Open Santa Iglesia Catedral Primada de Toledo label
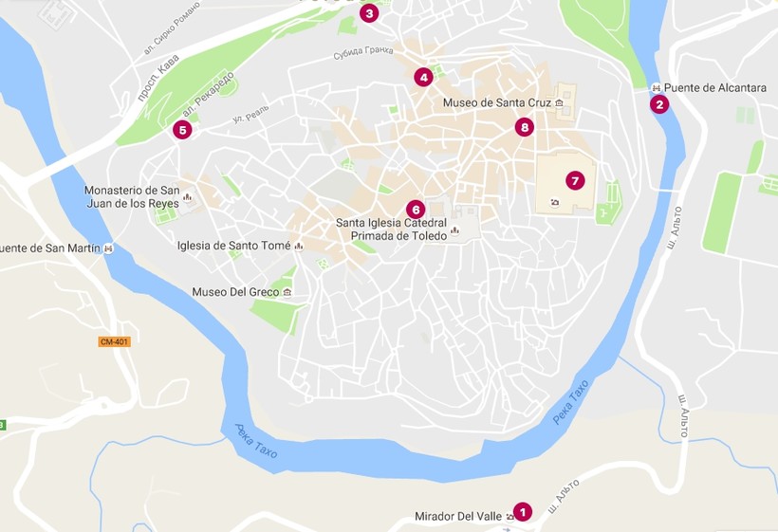This screenshot has height=532, width=778. (x=392, y=229)
